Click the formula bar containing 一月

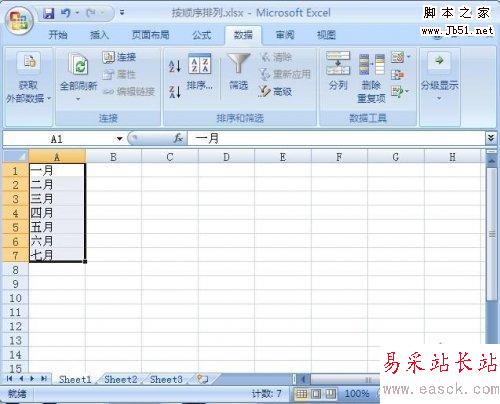[336, 138]
